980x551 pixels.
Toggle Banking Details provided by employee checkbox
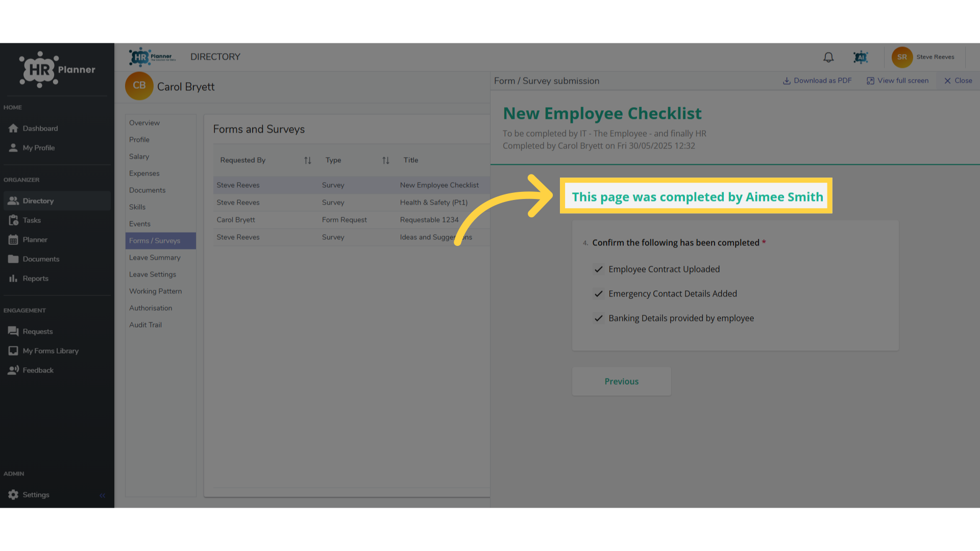[x=598, y=318]
